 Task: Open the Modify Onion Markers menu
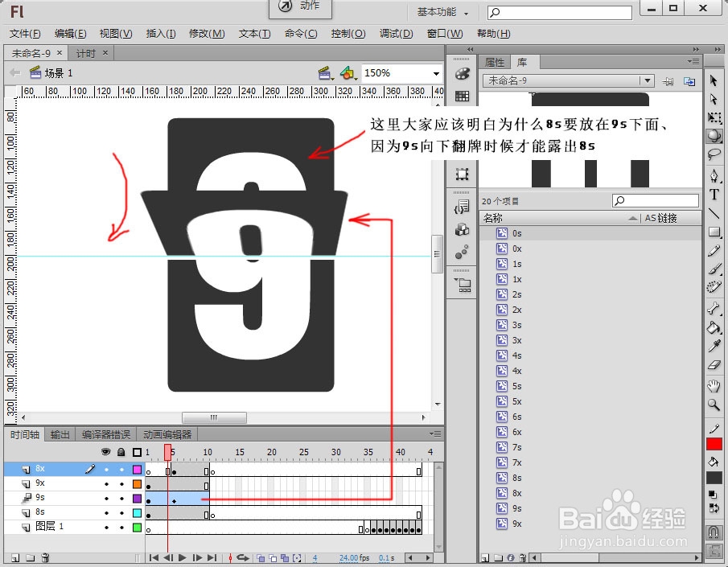pos(297,557)
